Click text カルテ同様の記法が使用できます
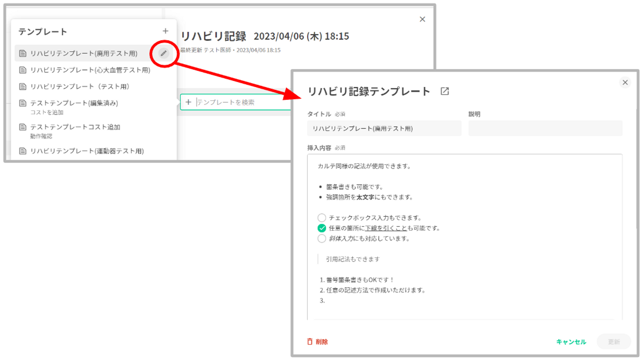This screenshot has width=644, height=362. [x=364, y=166]
